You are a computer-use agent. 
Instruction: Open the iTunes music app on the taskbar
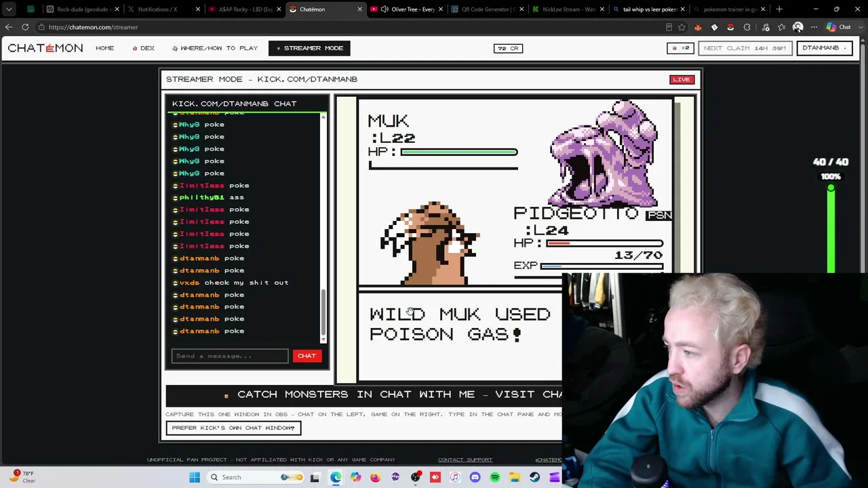click(x=455, y=477)
